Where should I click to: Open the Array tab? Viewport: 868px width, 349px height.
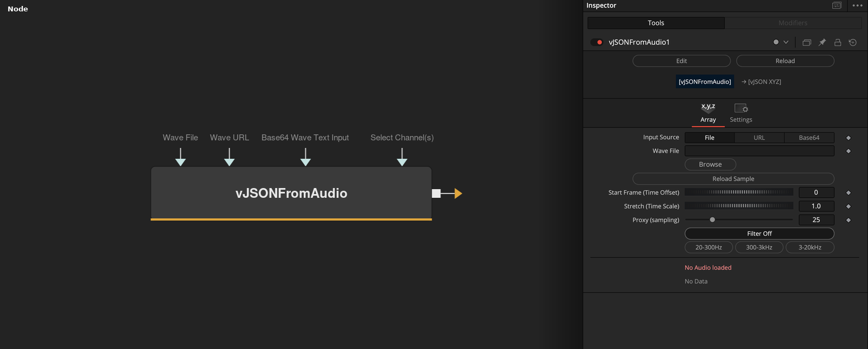(708, 114)
